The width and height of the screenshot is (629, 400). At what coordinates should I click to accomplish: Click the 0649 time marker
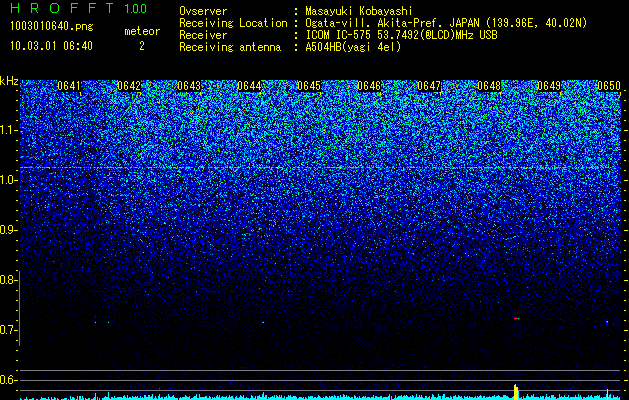549,86
